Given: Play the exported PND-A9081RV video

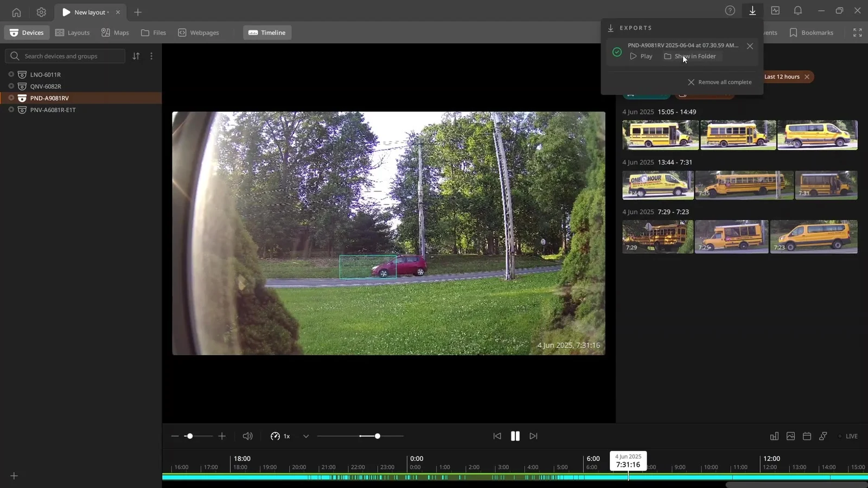Looking at the screenshot, I should (641, 56).
